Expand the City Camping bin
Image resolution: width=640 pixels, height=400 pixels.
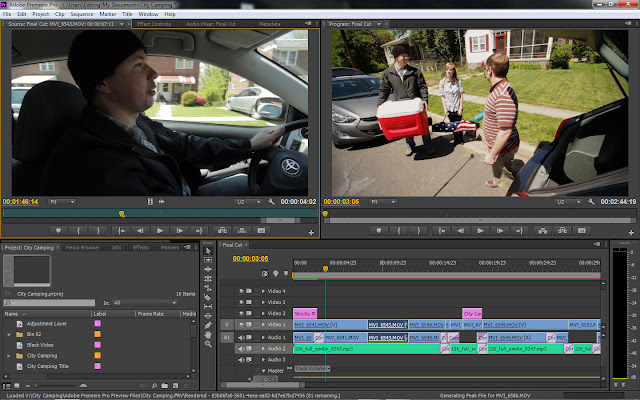8,355
